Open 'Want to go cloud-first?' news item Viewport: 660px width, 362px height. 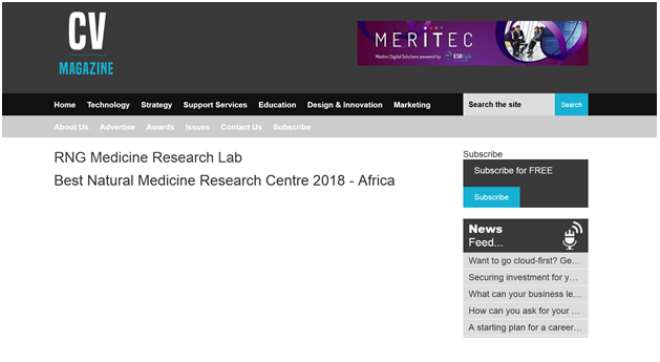[x=525, y=261]
